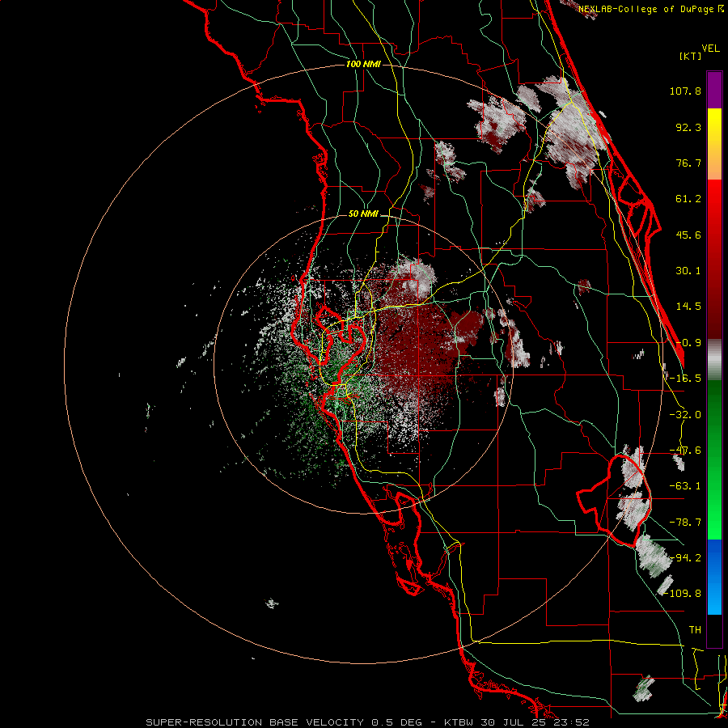Screen dimensions: 728x728
Task: Select the -109.8 scale value
Action: point(683,594)
